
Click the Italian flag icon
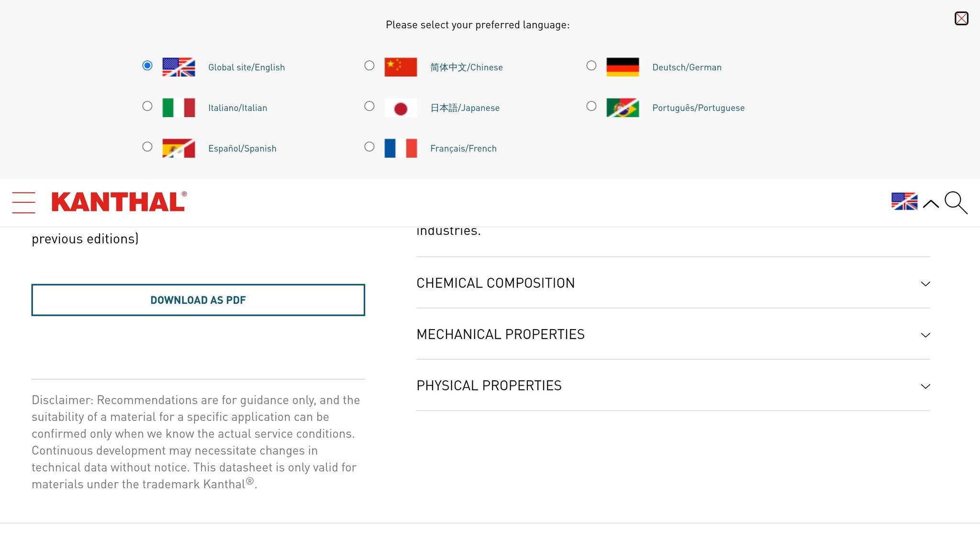(x=178, y=108)
